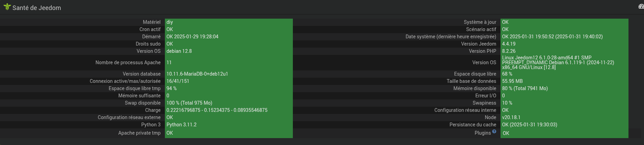Click the Plugins label

click(482, 133)
